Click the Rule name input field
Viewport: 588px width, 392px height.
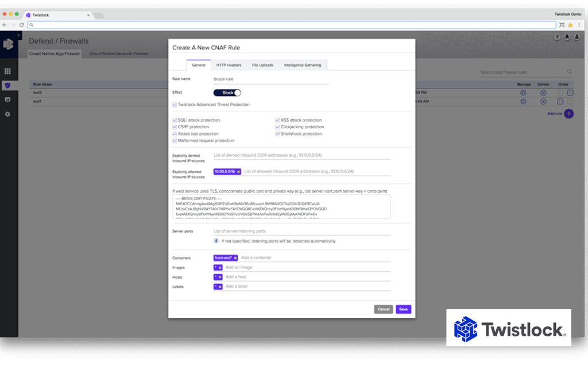(x=271, y=79)
